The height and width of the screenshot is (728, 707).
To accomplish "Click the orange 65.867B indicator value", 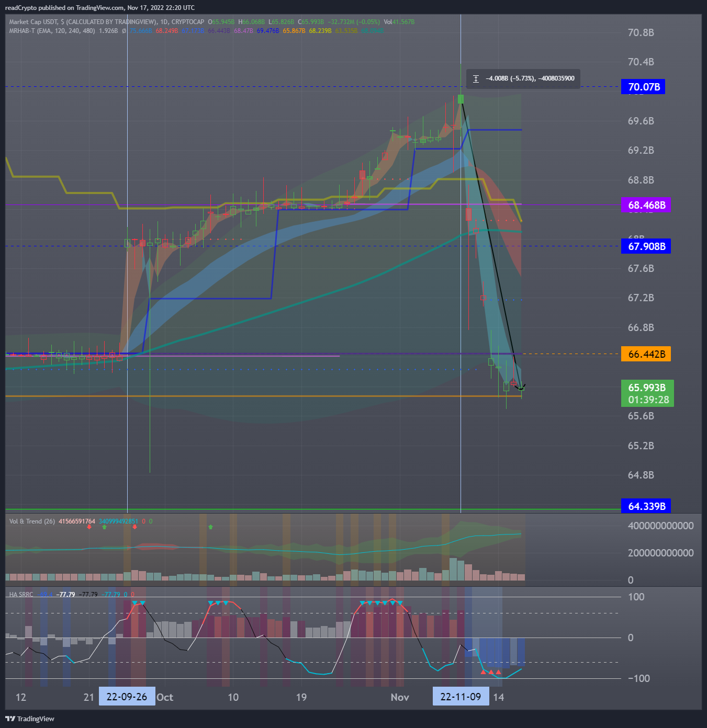I will click(294, 31).
